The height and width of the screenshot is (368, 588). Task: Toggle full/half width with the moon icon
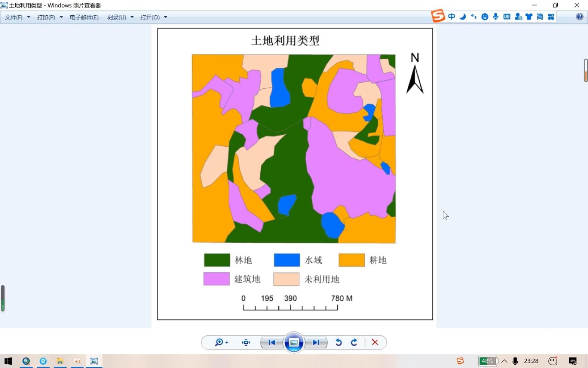pos(463,16)
